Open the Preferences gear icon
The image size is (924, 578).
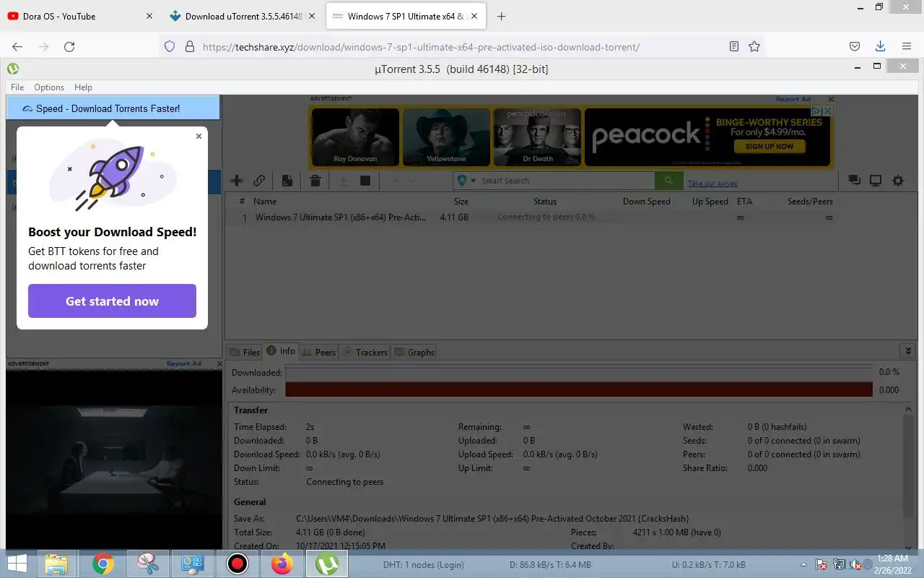(x=898, y=181)
